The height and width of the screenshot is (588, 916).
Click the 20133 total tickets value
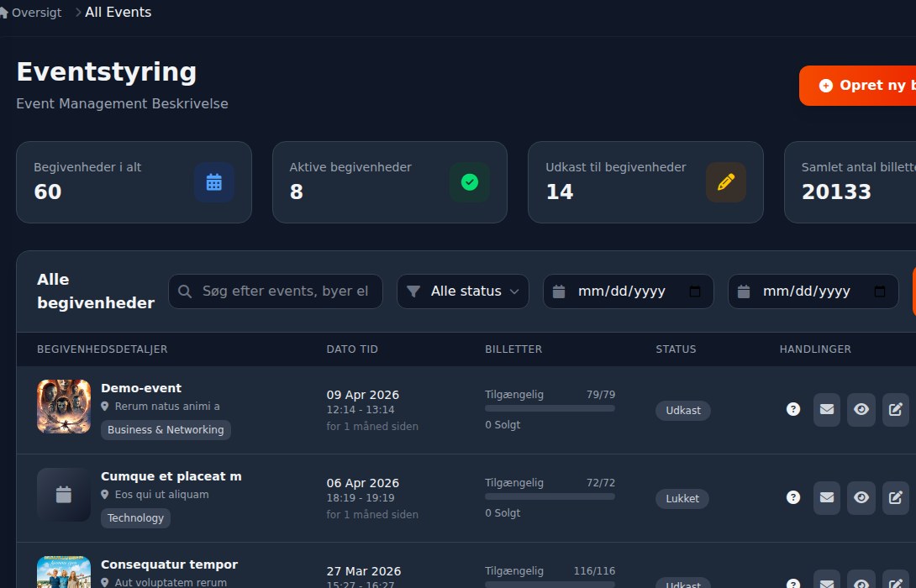click(836, 192)
